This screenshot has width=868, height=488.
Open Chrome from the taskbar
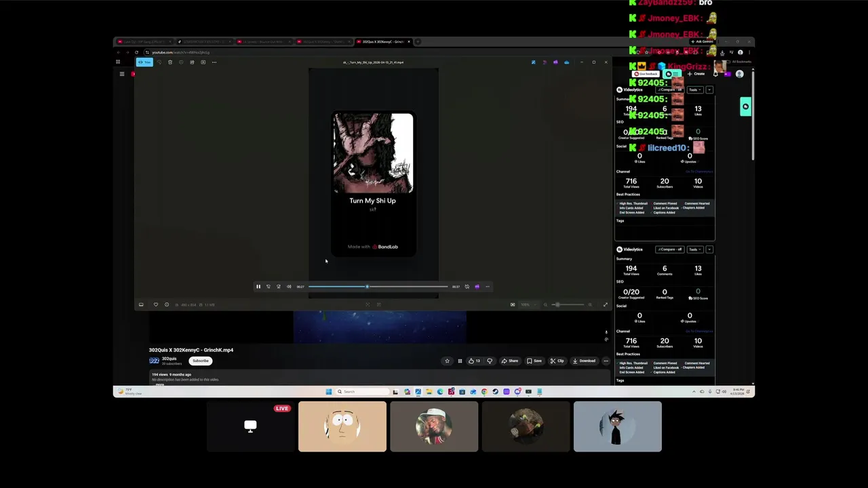pyautogui.click(x=484, y=391)
